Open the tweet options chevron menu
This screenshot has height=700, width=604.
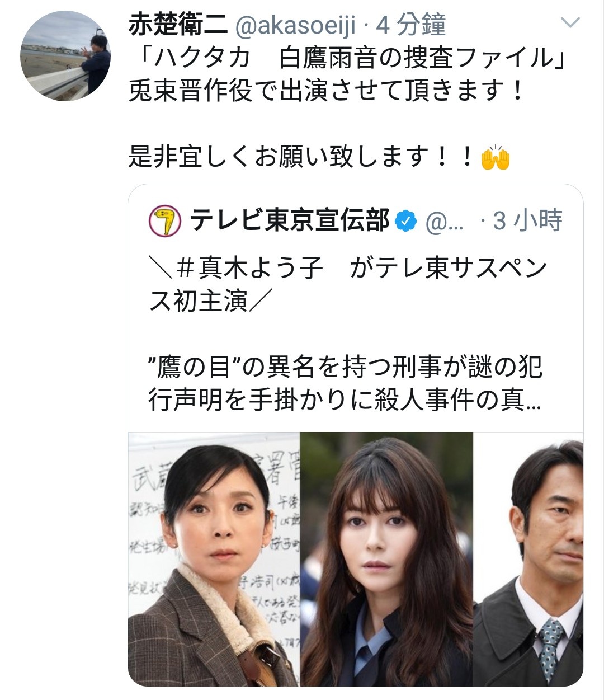tap(570, 23)
